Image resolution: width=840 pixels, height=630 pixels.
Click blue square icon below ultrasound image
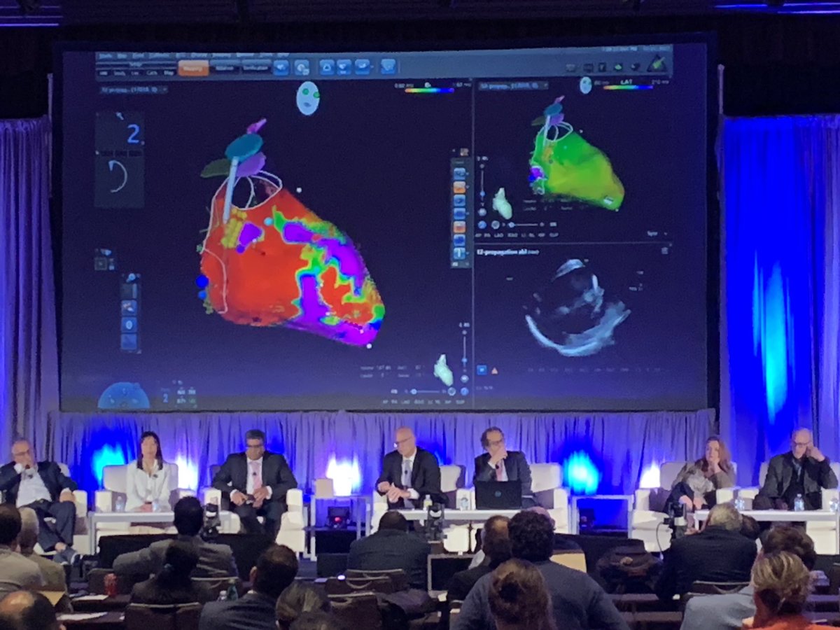pyautogui.click(x=482, y=370)
